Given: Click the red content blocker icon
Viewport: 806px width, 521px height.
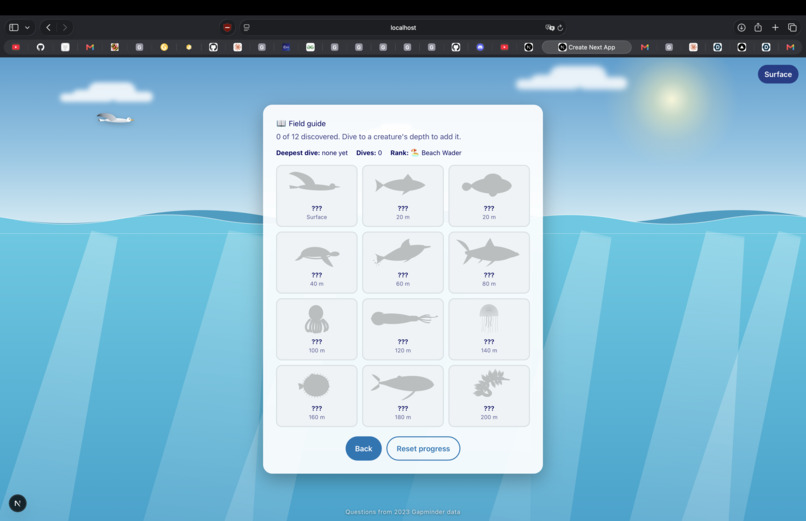Looking at the screenshot, I should tap(227, 28).
